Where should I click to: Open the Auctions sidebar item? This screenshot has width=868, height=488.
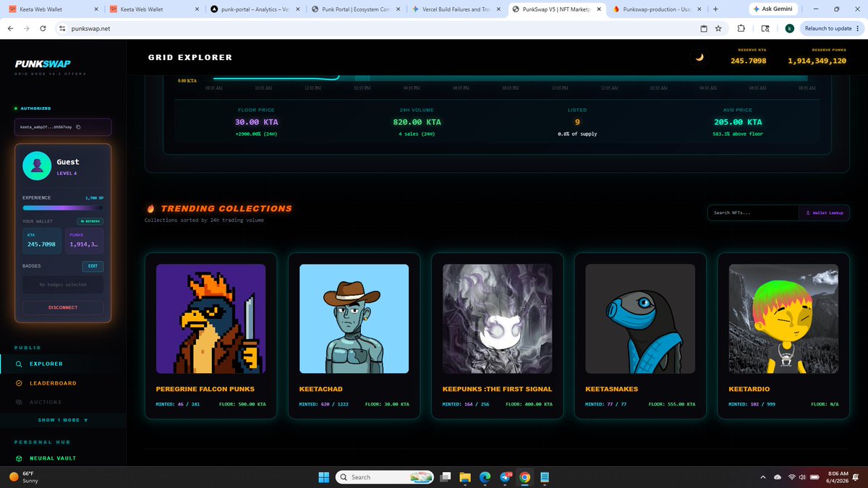point(46,402)
